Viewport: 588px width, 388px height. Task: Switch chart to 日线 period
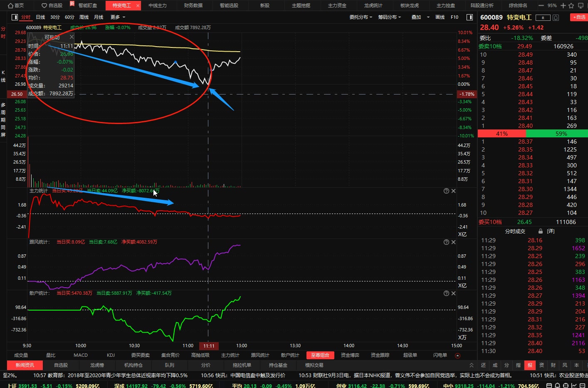40,17
